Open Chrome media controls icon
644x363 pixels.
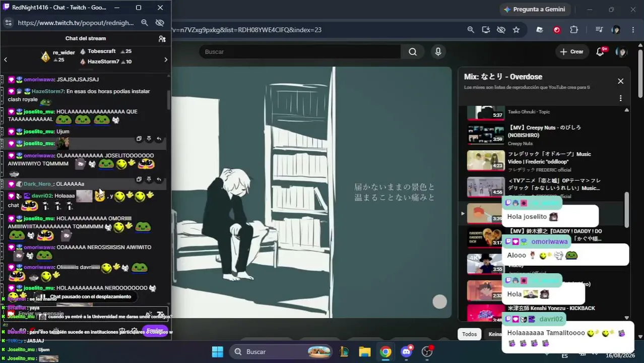click(x=599, y=30)
